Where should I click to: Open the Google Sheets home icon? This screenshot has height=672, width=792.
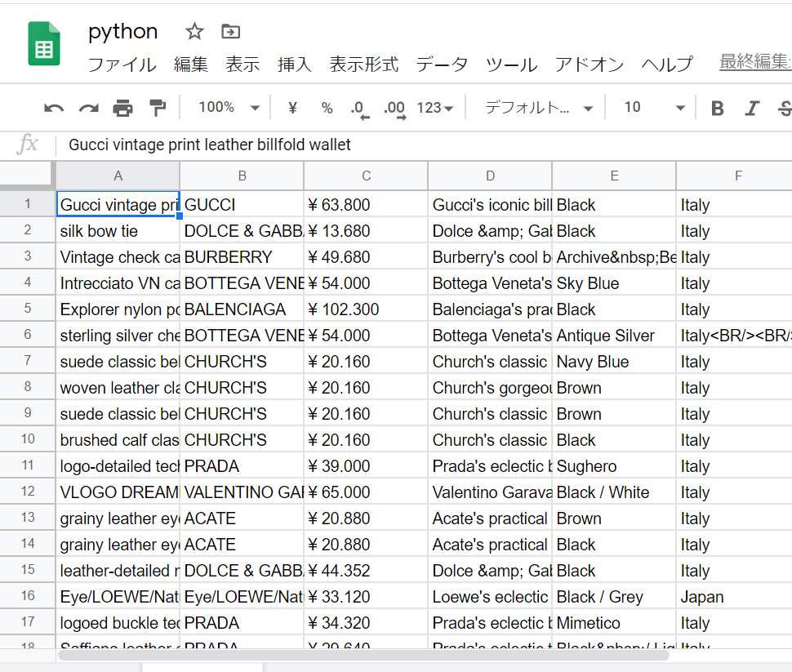click(44, 44)
